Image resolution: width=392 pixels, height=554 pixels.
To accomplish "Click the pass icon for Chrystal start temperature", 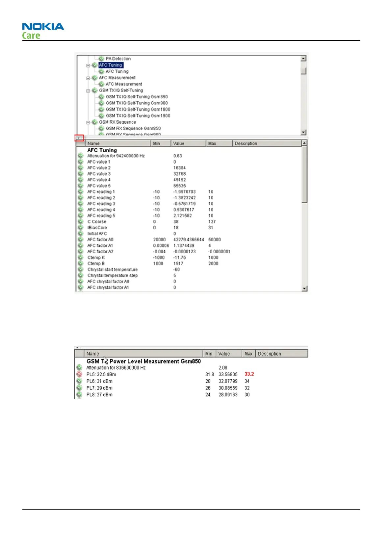I will pos(80,269).
